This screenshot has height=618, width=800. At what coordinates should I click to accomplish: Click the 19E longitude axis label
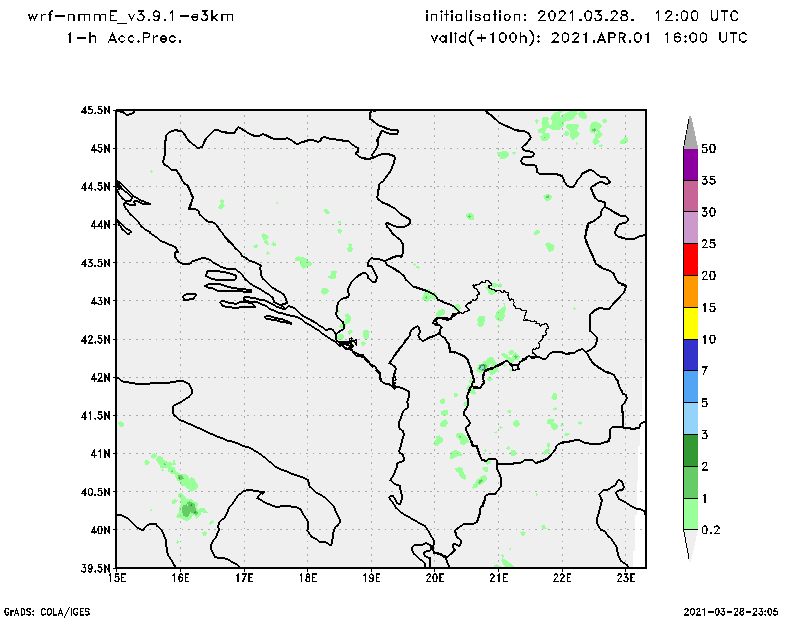pos(372,578)
